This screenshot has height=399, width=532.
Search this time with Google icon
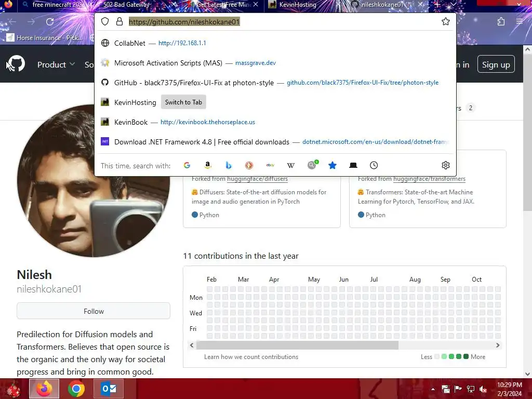187,165
